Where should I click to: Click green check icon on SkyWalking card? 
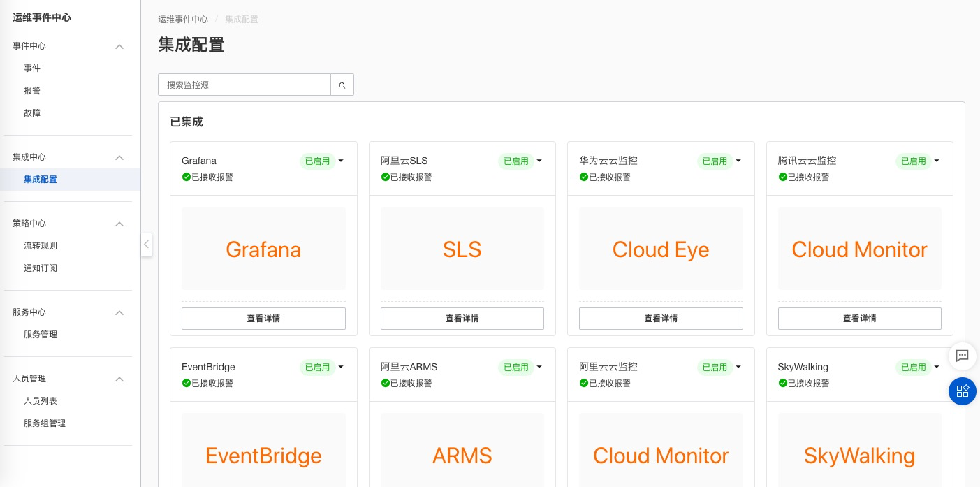click(x=782, y=383)
